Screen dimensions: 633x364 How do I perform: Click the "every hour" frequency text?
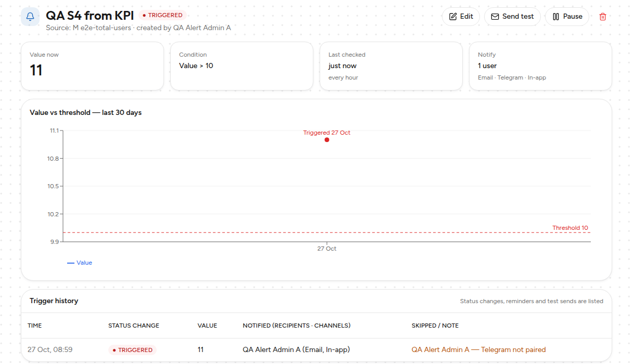343,77
